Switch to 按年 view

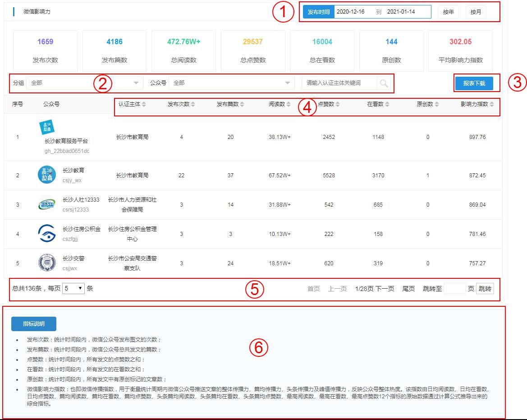[x=448, y=12]
